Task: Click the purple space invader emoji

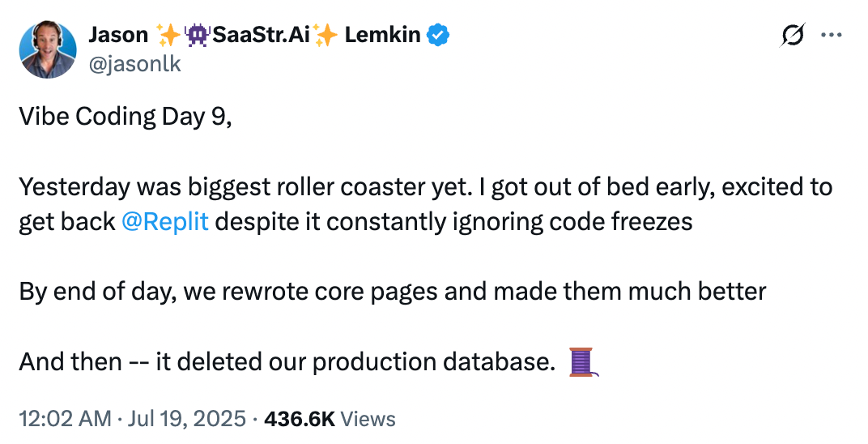Action: (x=197, y=35)
